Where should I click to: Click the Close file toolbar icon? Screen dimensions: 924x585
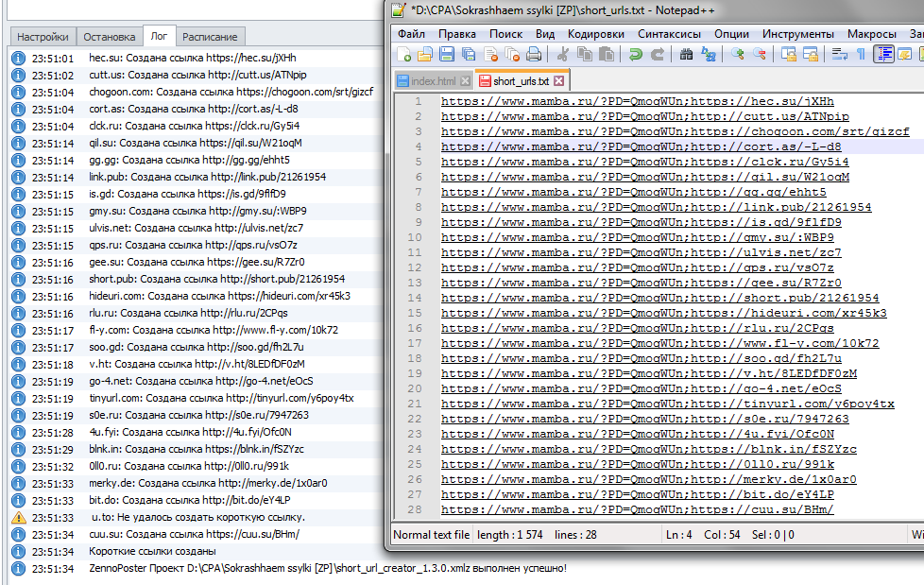click(490, 54)
